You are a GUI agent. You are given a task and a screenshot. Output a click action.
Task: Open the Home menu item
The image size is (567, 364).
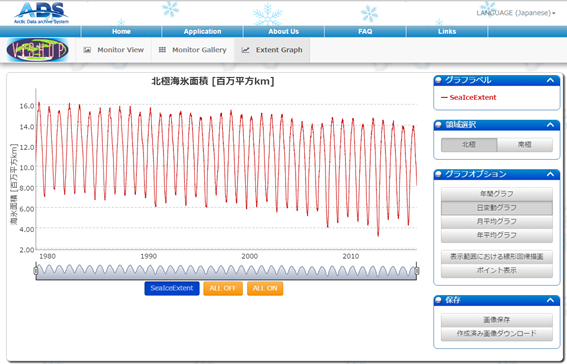coord(121,31)
